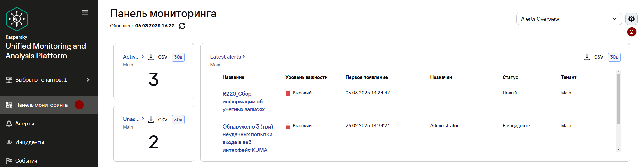Click the Unassigned alerts count 2

click(154, 142)
